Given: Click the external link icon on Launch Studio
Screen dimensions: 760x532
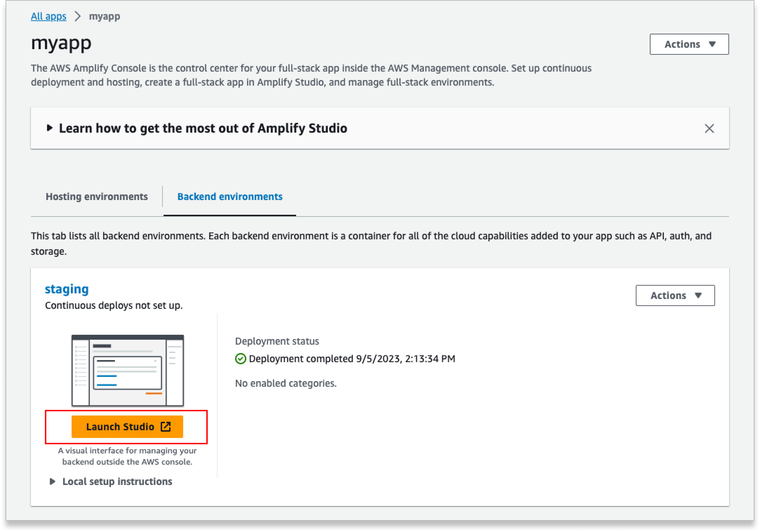Looking at the screenshot, I should pos(166,427).
